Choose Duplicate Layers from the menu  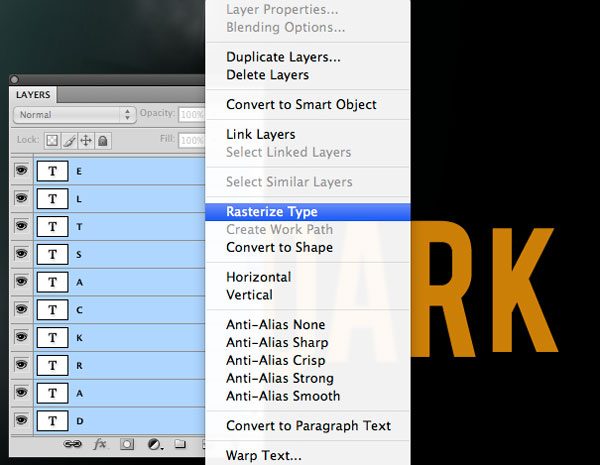[283, 57]
